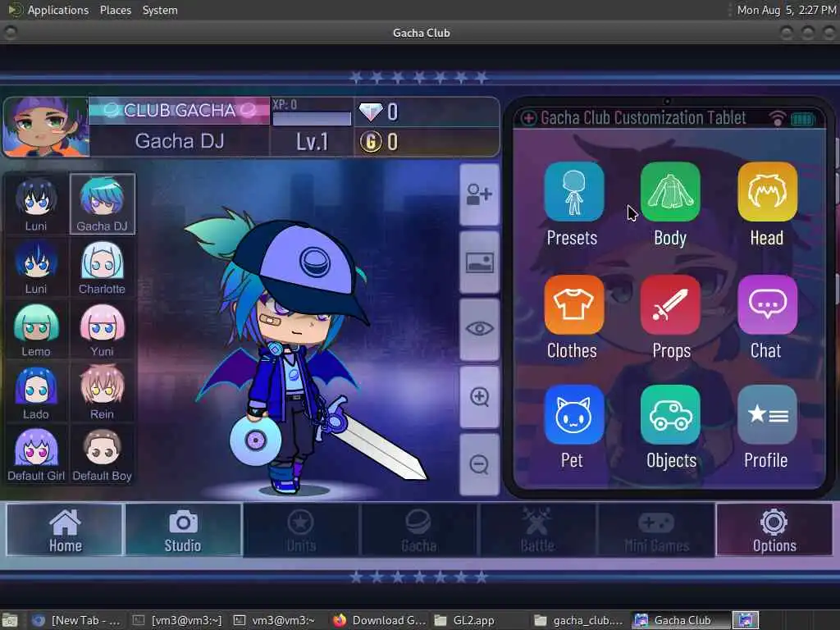840x630 pixels.
Task: Switch to gacha_club folder taskbar item
Action: point(578,620)
